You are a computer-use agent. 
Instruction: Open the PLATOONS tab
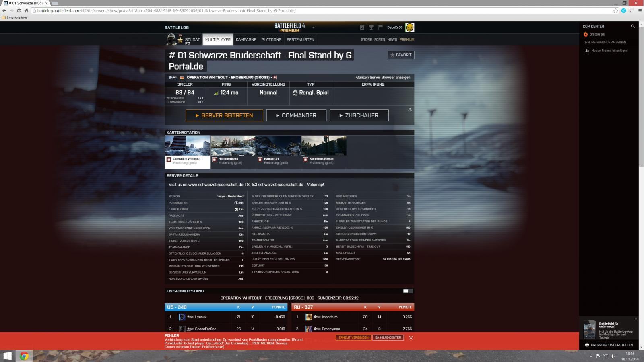271,39
